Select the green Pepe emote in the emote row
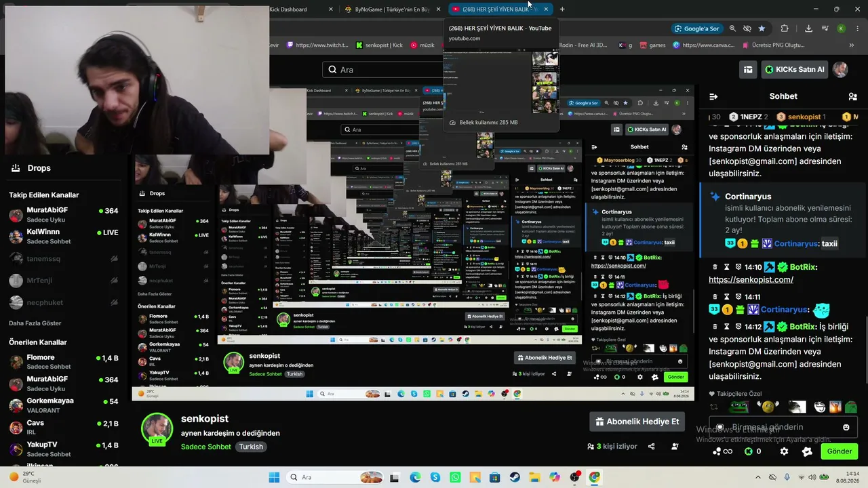Image resolution: width=868 pixels, height=488 pixels. click(x=738, y=407)
